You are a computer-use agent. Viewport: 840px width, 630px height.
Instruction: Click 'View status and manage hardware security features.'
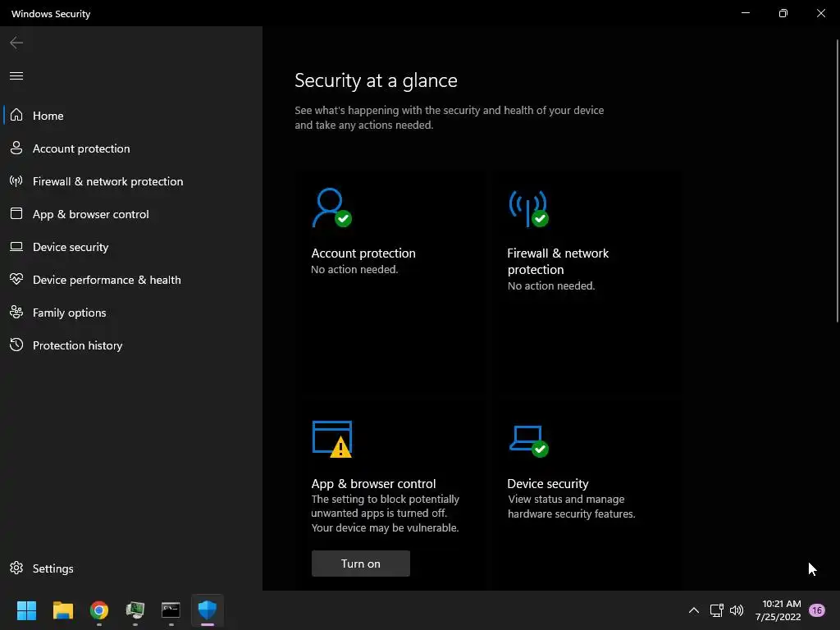[x=572, y=506]
